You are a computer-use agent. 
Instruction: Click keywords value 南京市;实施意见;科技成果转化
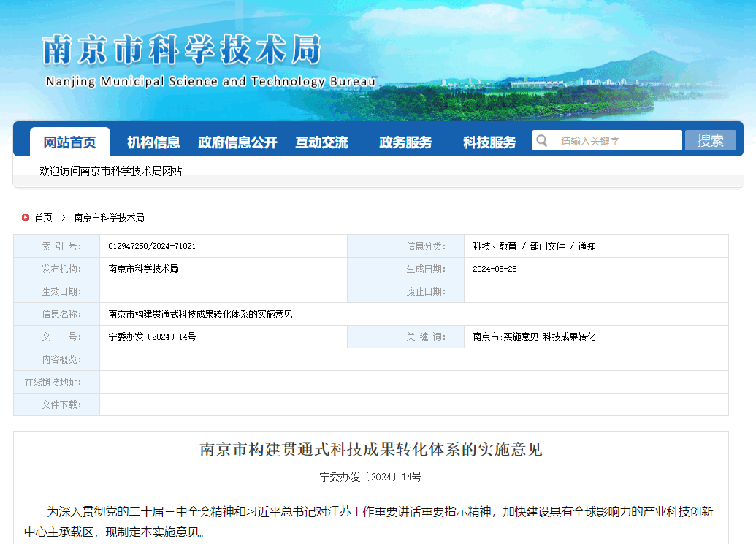pyautogui.click(x=534, y=337)
